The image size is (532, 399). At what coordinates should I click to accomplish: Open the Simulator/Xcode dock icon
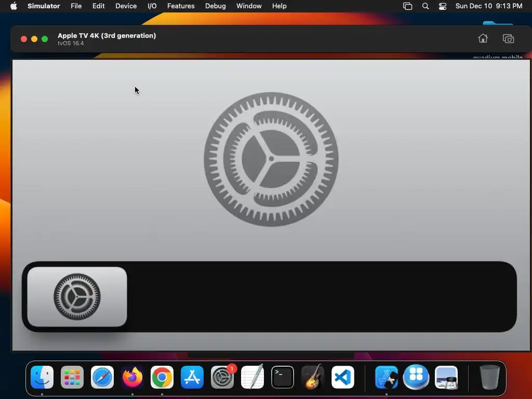tap(387, 377)
